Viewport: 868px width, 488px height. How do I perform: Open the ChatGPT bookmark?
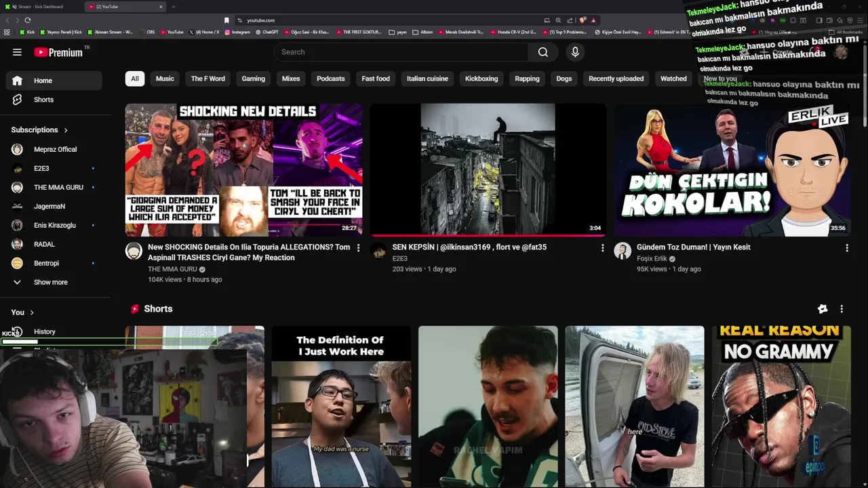coord(267,32)
